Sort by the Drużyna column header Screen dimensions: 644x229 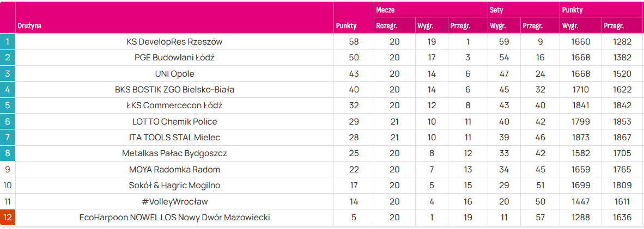click(29, 26)
